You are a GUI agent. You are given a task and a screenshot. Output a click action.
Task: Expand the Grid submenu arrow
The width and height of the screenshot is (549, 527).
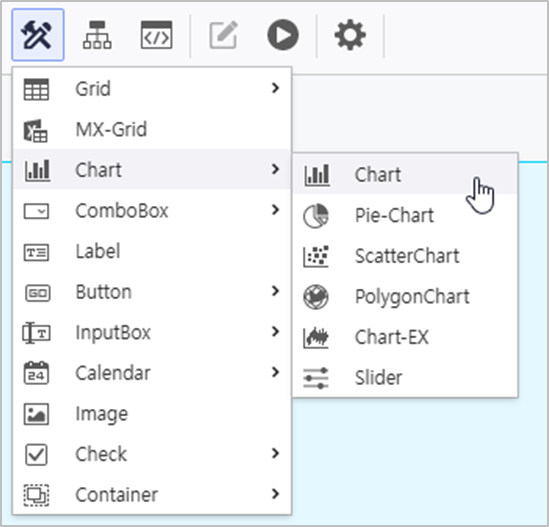click(276, 88)
